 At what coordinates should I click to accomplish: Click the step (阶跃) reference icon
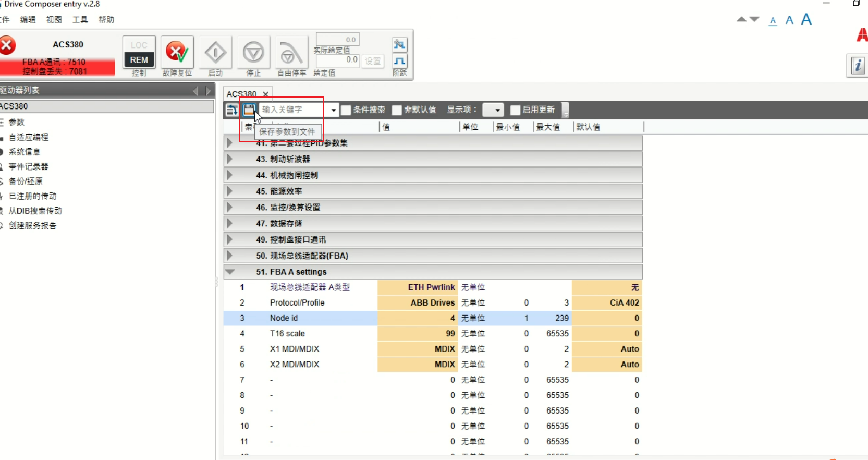[400, 61]
